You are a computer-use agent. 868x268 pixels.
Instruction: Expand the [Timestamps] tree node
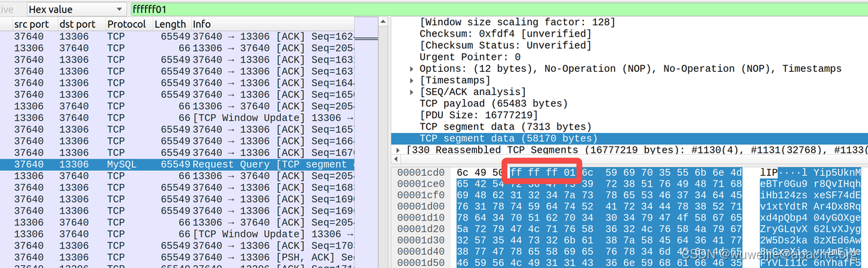[412, 80]
